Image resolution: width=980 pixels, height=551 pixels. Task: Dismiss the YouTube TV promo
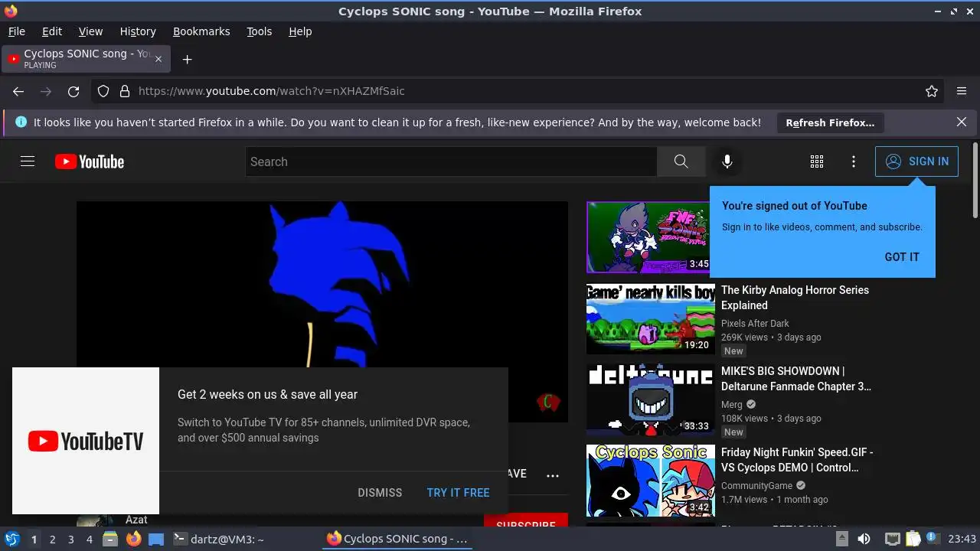(380, 493)
